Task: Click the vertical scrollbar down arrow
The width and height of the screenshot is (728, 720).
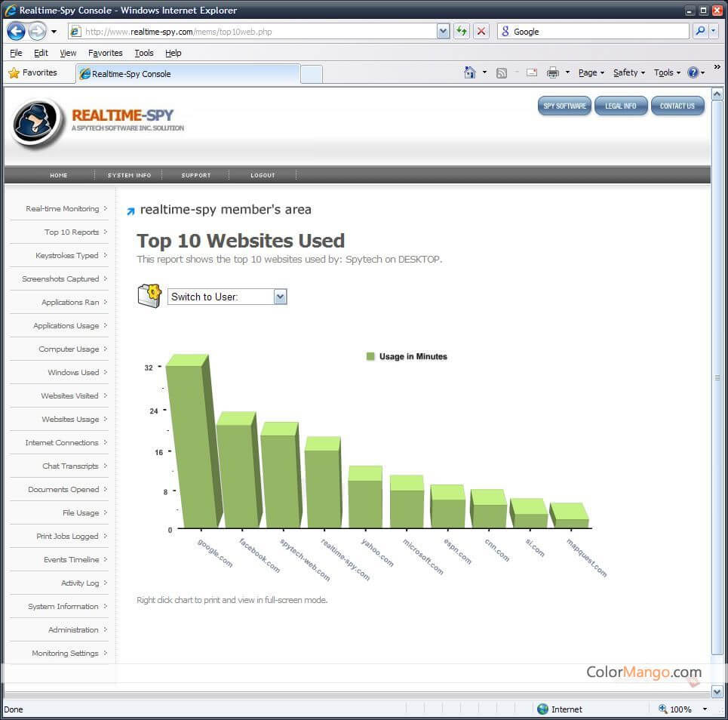Action: click(x=717, y=691)
